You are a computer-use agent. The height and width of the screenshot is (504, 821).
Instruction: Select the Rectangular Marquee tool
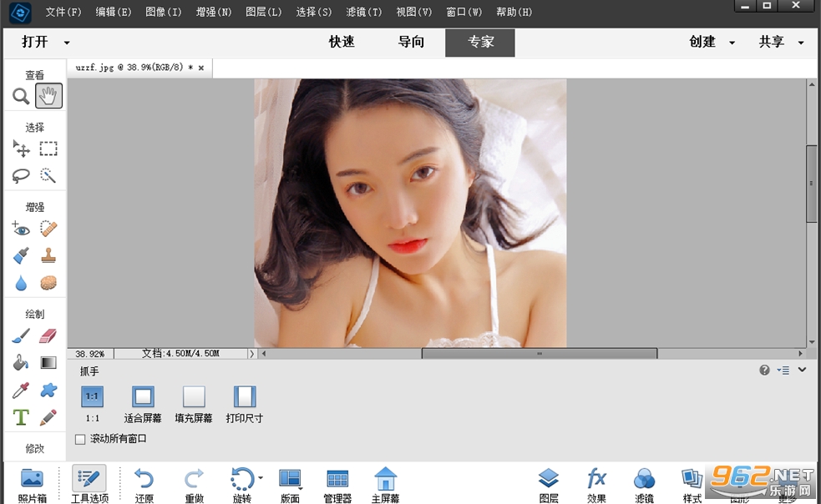(x=48, y=149)
